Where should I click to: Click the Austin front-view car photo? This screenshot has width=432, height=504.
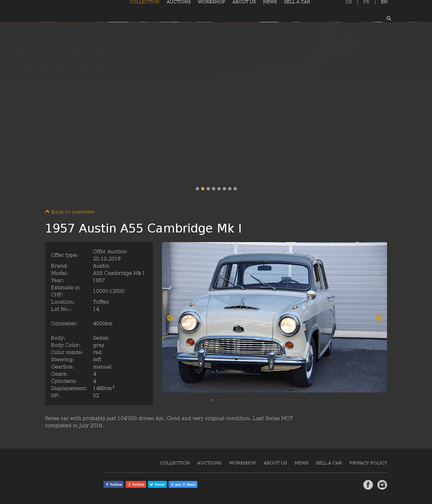(274, 317)
